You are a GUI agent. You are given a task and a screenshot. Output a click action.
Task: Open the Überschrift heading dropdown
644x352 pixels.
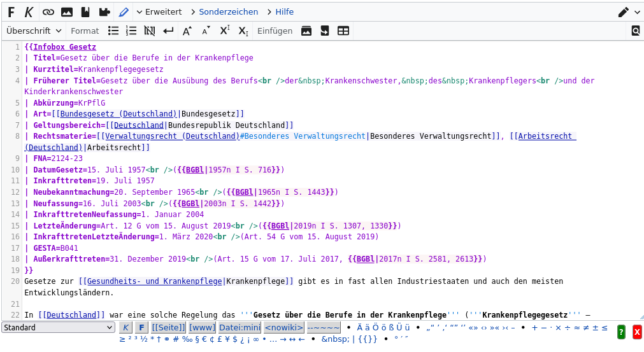pos(34,31)
